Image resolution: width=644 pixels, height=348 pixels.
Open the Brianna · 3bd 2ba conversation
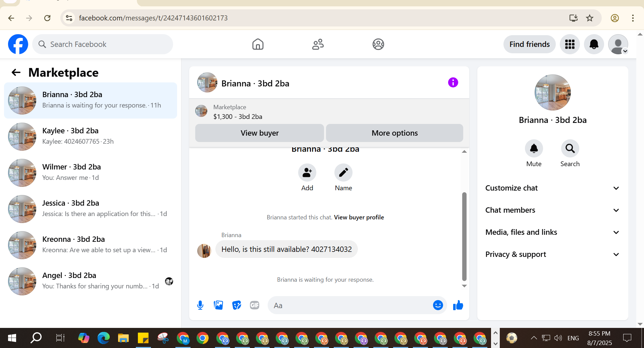coord(91,100)
